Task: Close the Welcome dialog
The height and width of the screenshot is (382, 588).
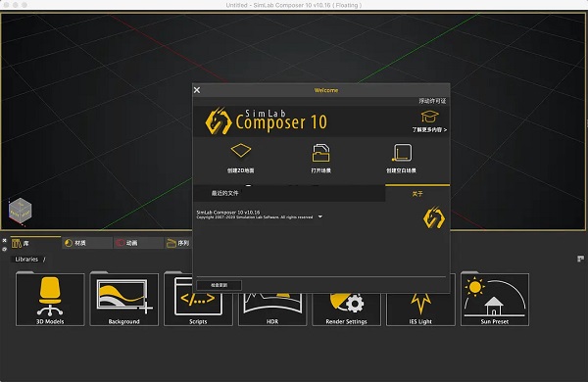Action: point(197,90)
